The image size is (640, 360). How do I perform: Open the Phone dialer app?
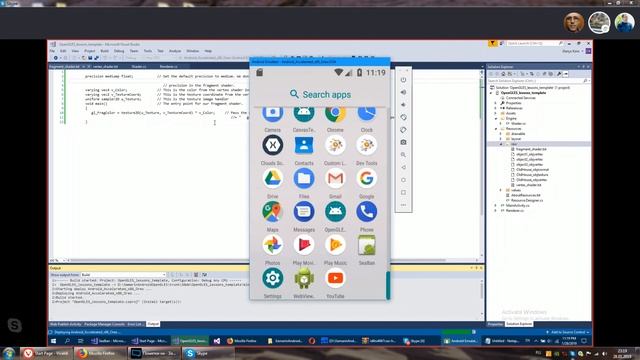point(367,212)
